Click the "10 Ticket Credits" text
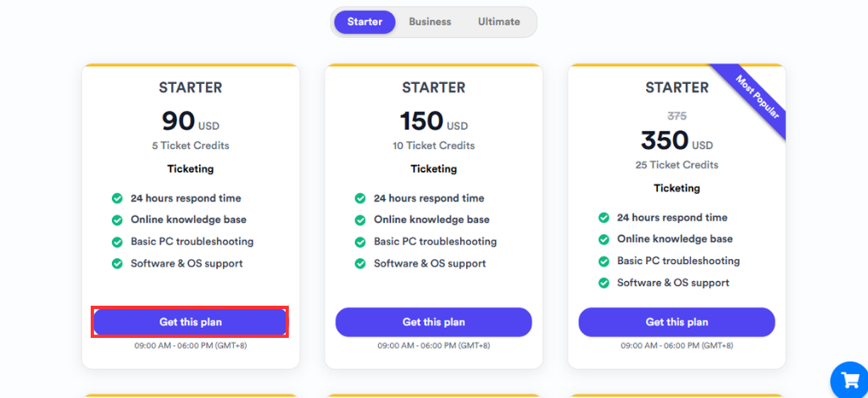The image size is (868, 398). 433,146
